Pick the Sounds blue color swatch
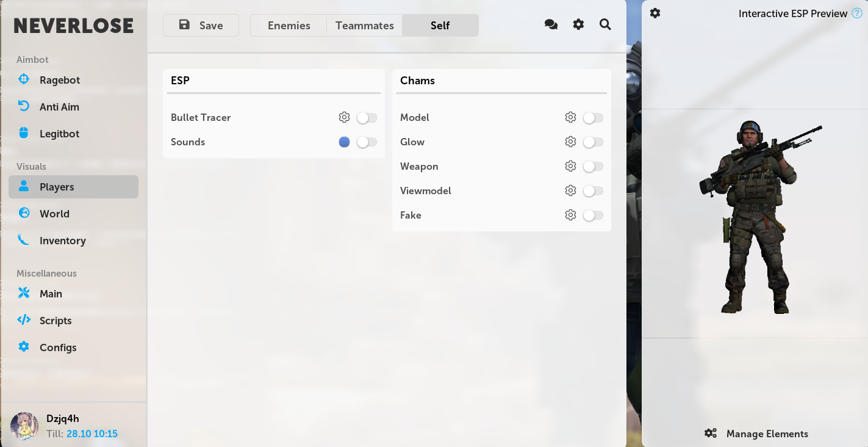 pyautogui.click(x=344, y=142)
